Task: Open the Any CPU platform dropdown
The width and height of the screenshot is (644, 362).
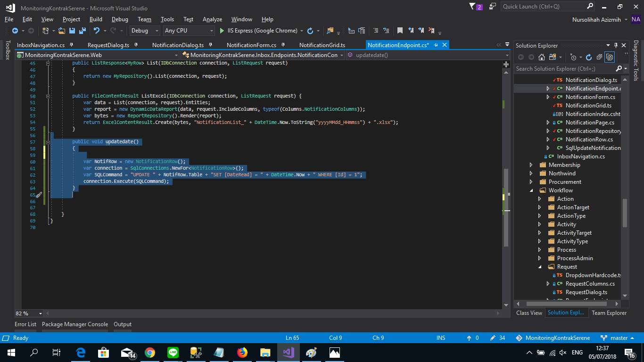Action: [x=189, y=31]
